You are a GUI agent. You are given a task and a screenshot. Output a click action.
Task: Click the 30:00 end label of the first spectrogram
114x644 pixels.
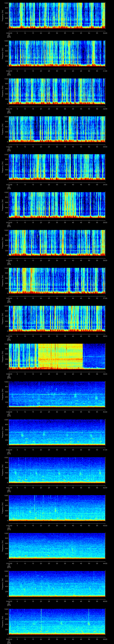105,33
